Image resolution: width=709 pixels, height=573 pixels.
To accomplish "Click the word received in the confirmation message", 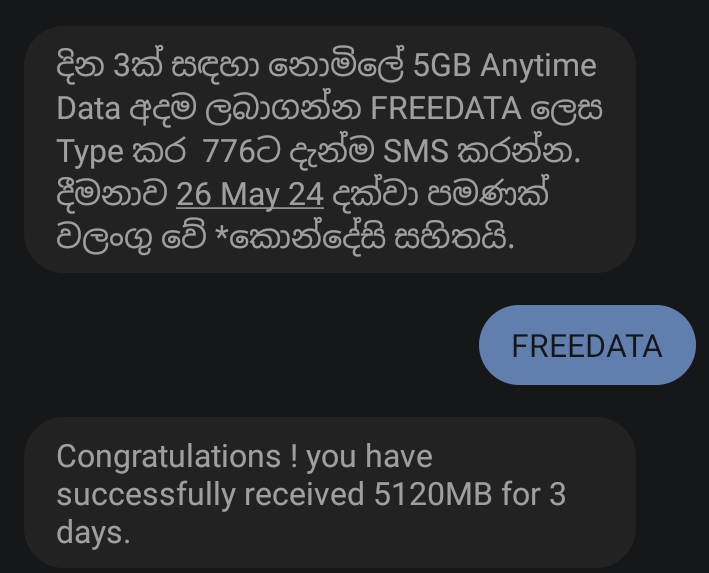I will pos(304,494).
